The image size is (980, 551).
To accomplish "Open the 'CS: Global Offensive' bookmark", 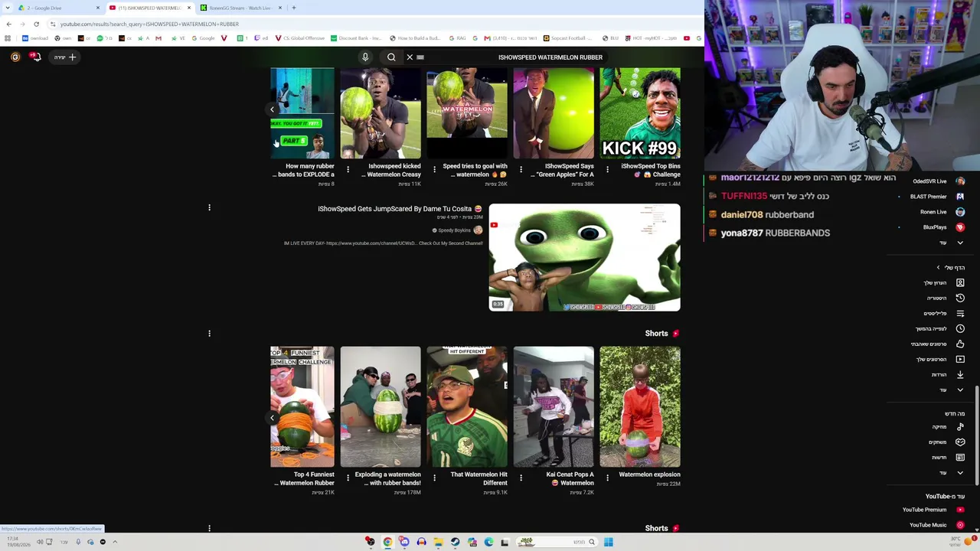I will (299, 38).
